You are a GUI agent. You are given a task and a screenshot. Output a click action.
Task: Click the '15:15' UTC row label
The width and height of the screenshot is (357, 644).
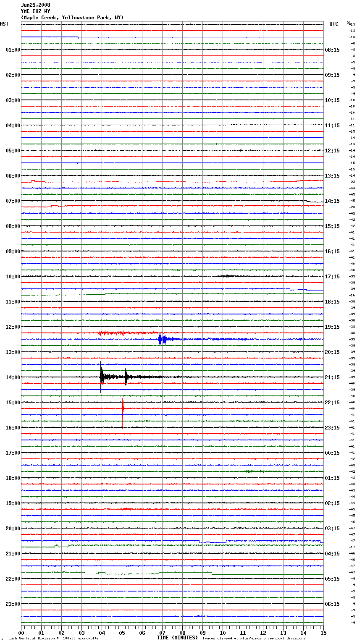click(x=332, y=226)
